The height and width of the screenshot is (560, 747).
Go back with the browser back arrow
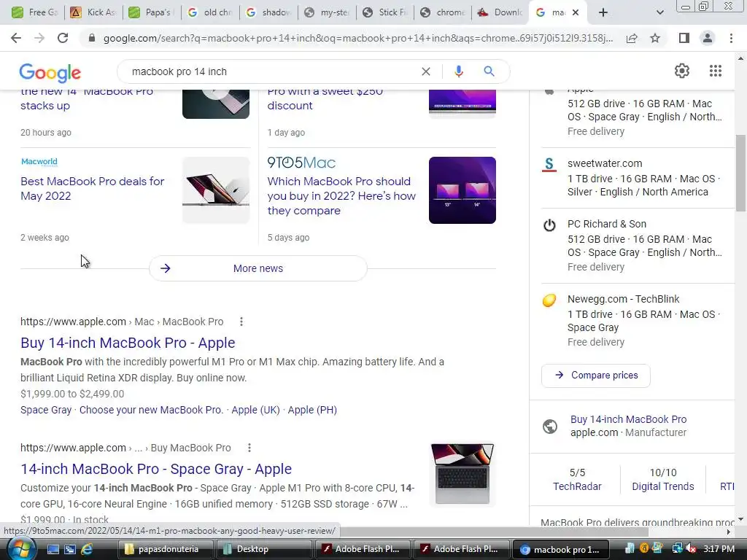coord(16,38)
